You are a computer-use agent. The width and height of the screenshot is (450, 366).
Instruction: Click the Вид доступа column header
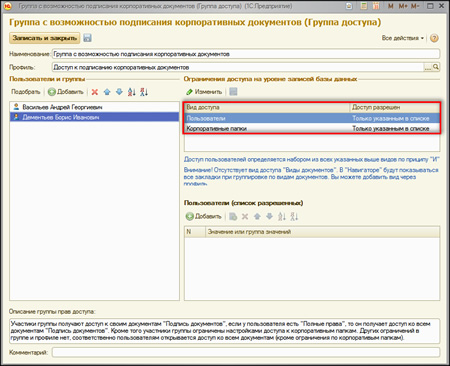(x=267, y=107)
